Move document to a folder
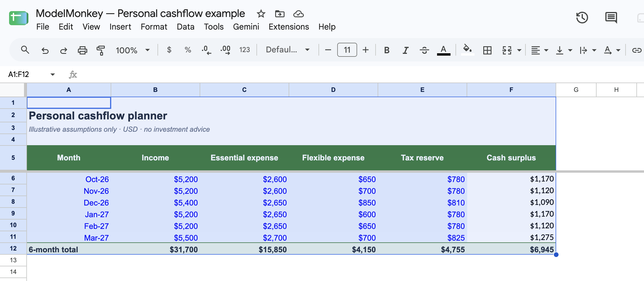This screenshot has height=281, width=644. pyautogui.click(x=280, y=14)
